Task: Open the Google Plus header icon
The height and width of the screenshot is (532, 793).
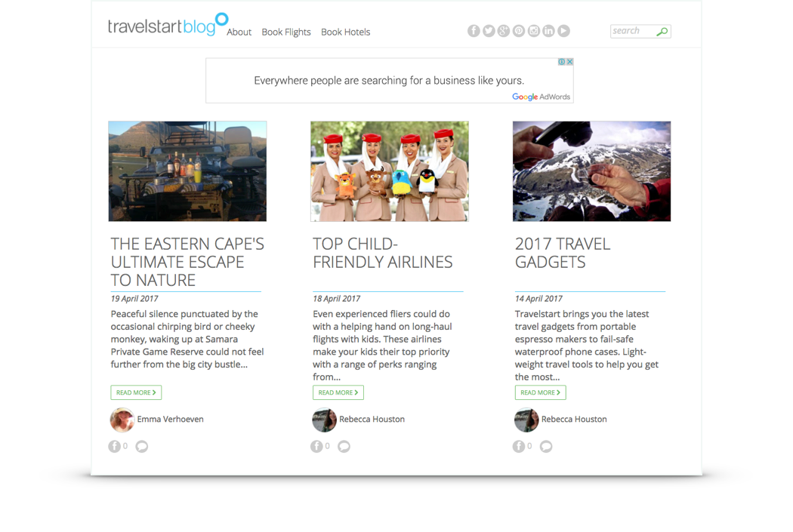Action: 504,32
